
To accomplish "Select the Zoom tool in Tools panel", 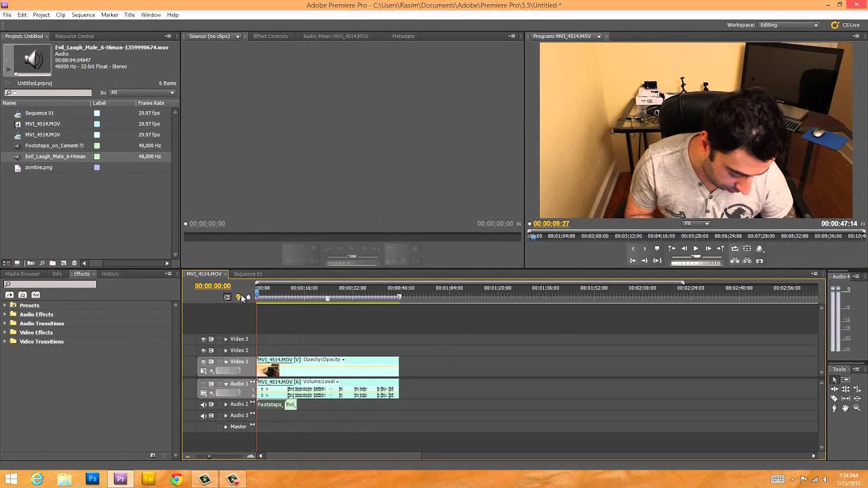I will tap(856, 408).
